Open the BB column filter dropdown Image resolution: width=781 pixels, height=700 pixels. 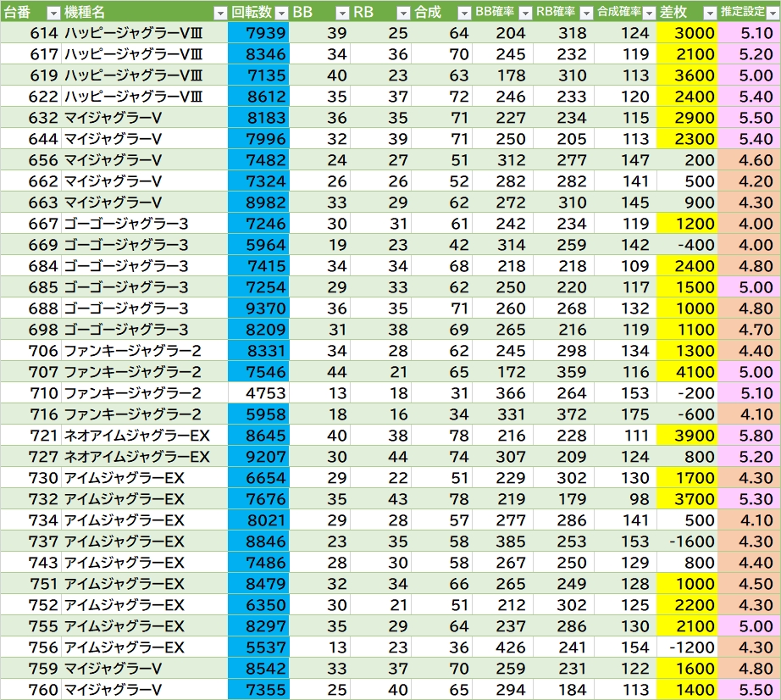341,13
